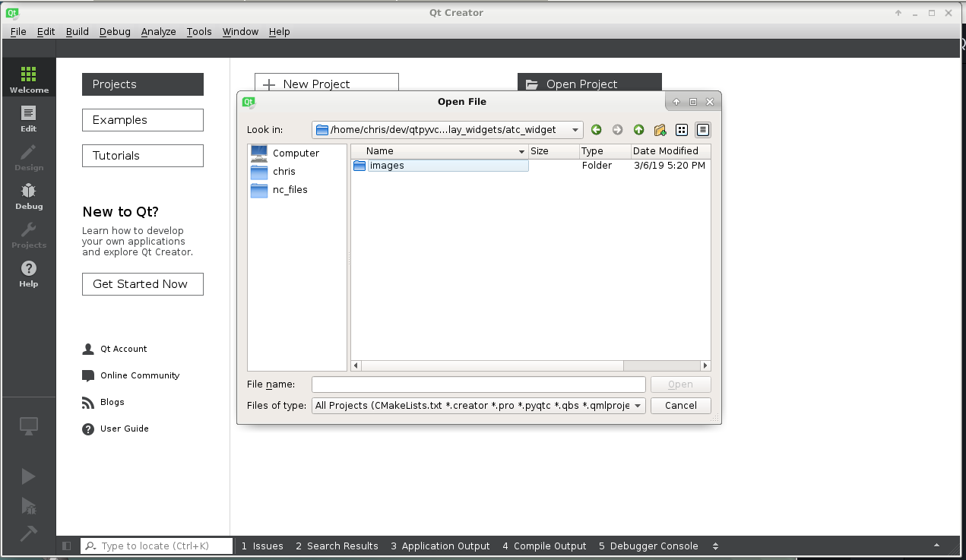Click the Run play button
The width and height of the screenshot is (966, 560).
coord(28,476)
